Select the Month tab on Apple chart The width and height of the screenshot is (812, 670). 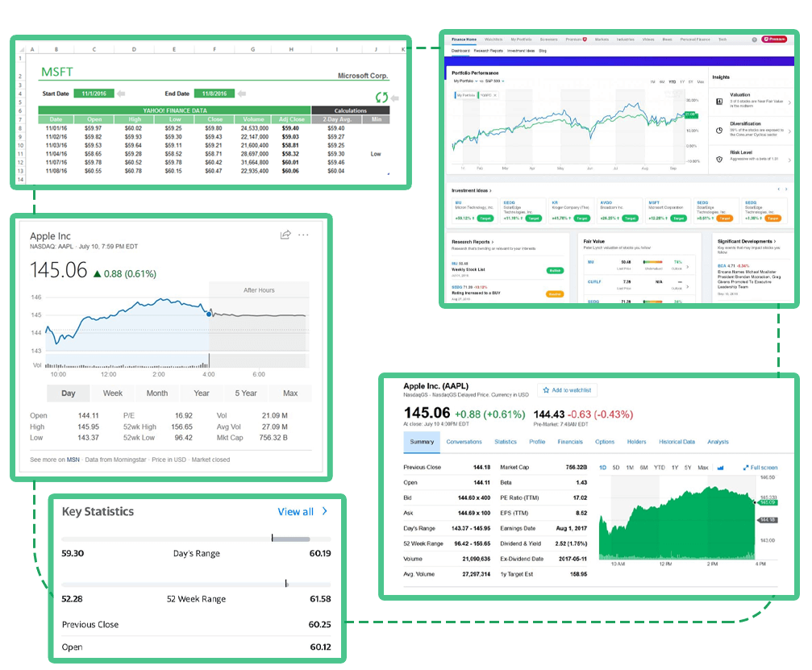pos(157,393)
